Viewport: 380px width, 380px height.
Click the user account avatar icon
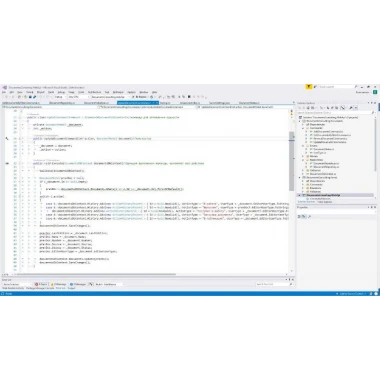click(375, 92)
